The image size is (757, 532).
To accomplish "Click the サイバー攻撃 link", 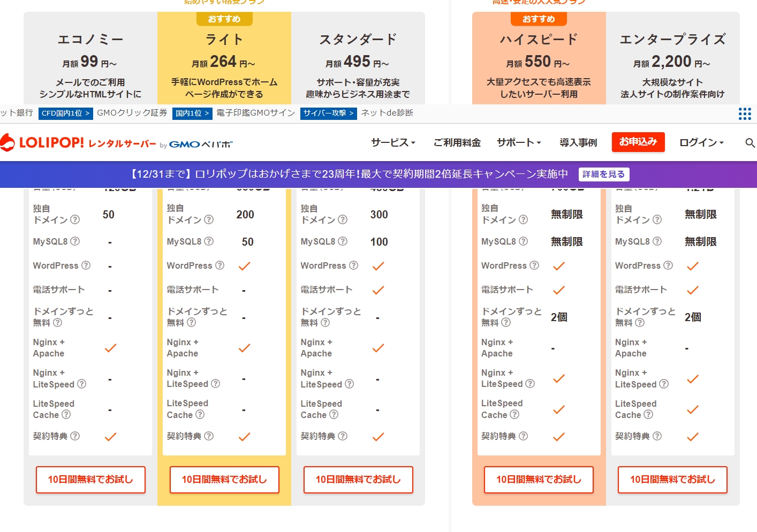I will 328,113.
